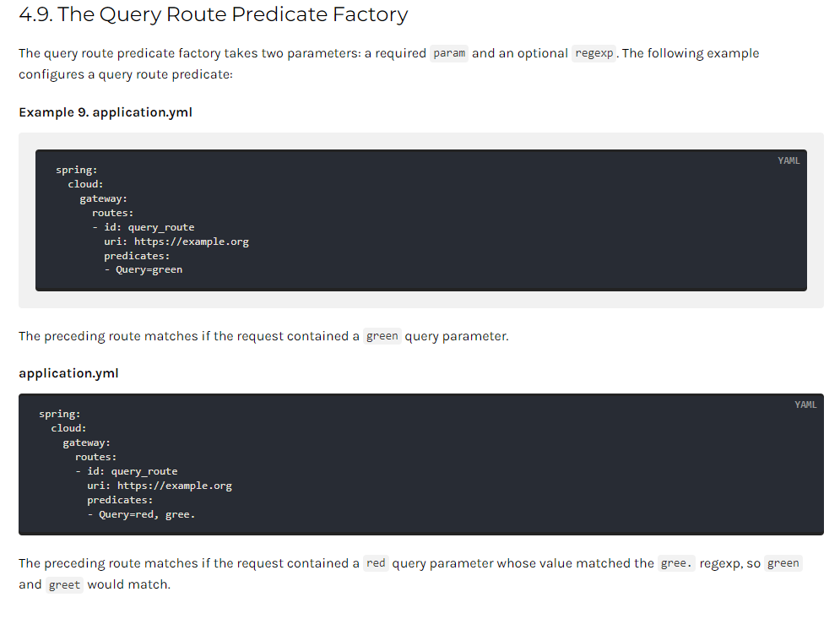Image resolution: width=840 pixels, height=619 pixels.
Task: Click the 'red' inline code in last paragraph
Action: [376, 563]
